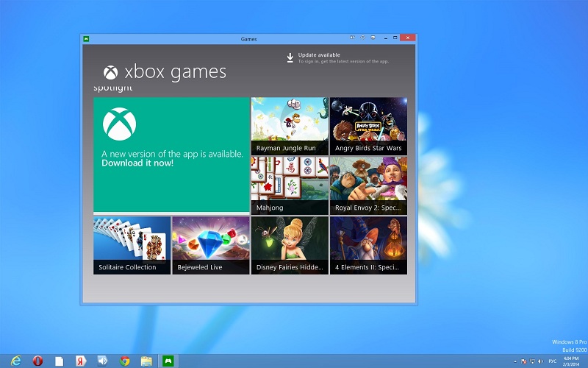The width and height of the screenshot is (588, 368).
Task: Maximize the Games window
Action: click(x=395, y=38)
